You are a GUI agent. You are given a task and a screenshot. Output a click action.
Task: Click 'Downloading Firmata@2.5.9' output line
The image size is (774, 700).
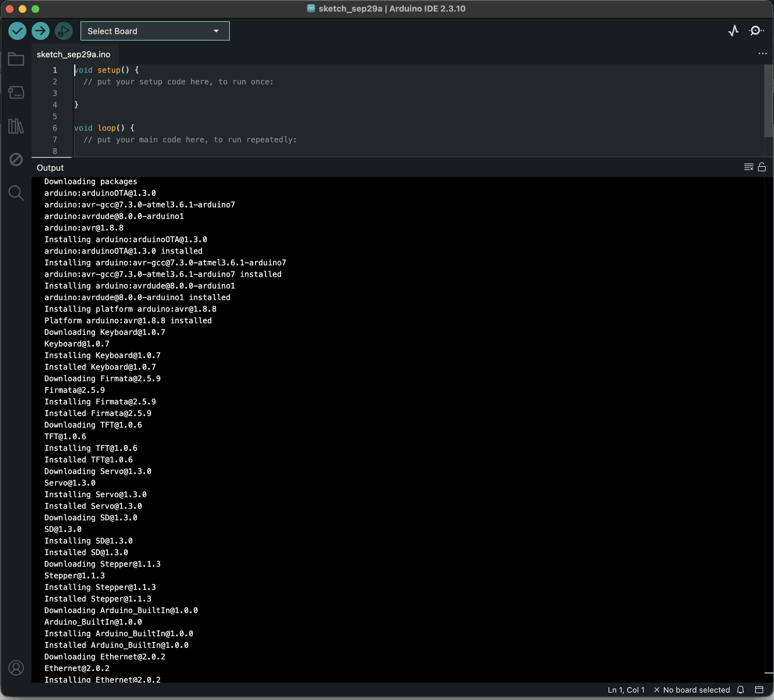click(x=102, y=379)
